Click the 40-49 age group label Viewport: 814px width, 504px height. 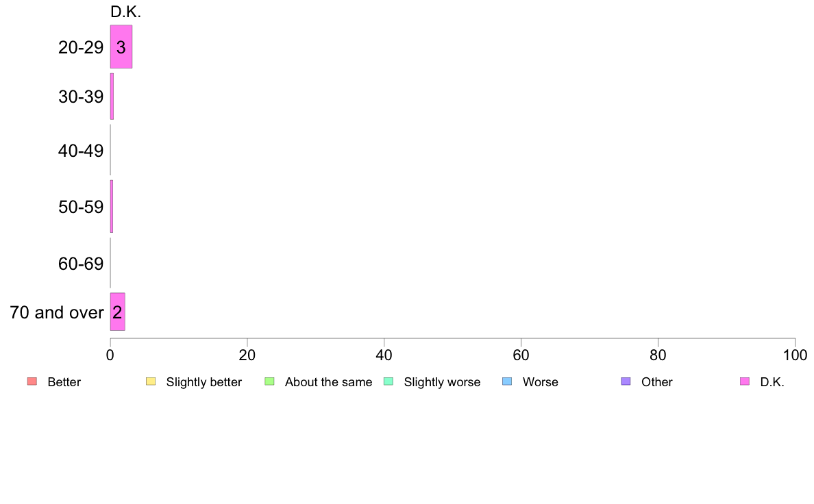(x=81, y=151)
